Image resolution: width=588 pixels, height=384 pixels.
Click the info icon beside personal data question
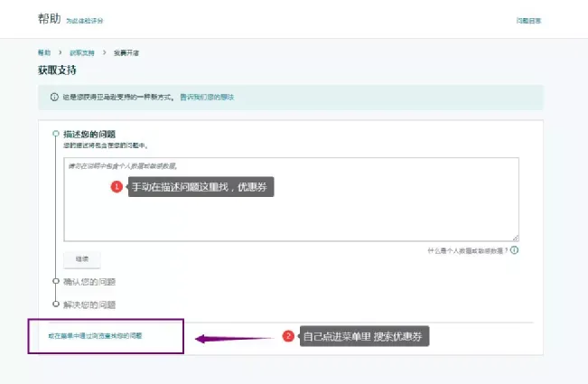coord(527,250)
